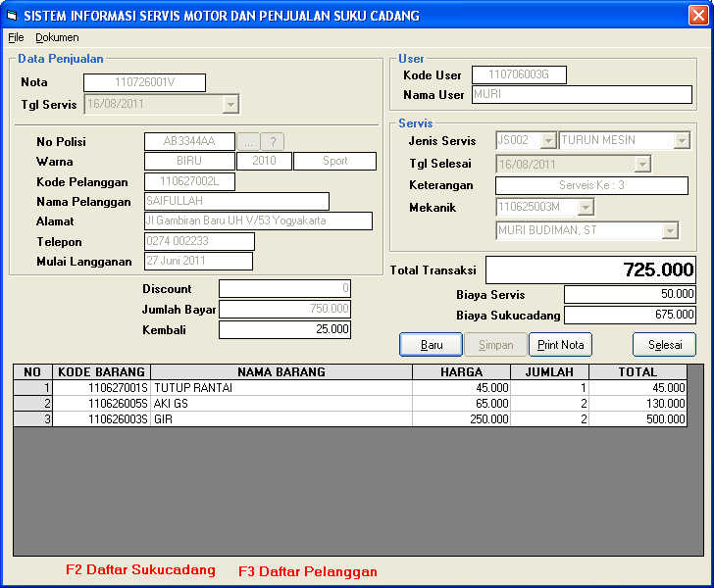
Task: Click the price cell 250.000
Action: (x=461, y=418)
